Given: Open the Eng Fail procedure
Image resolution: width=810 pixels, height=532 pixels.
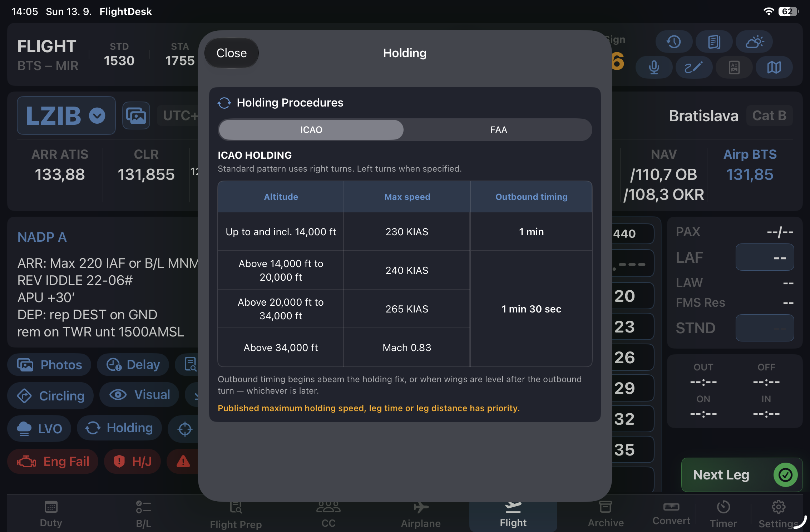Looking at the screenshot, I should pyautogui.click(x=53, y=462).
